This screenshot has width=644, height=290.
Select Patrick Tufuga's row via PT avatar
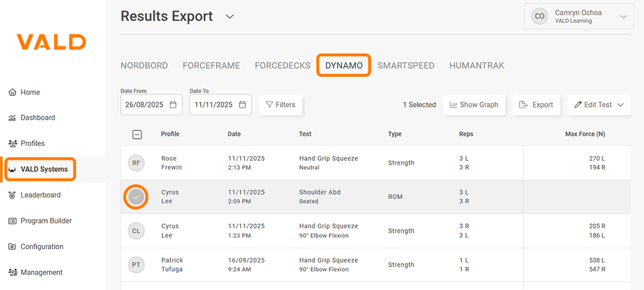click(x=136, y=265)
